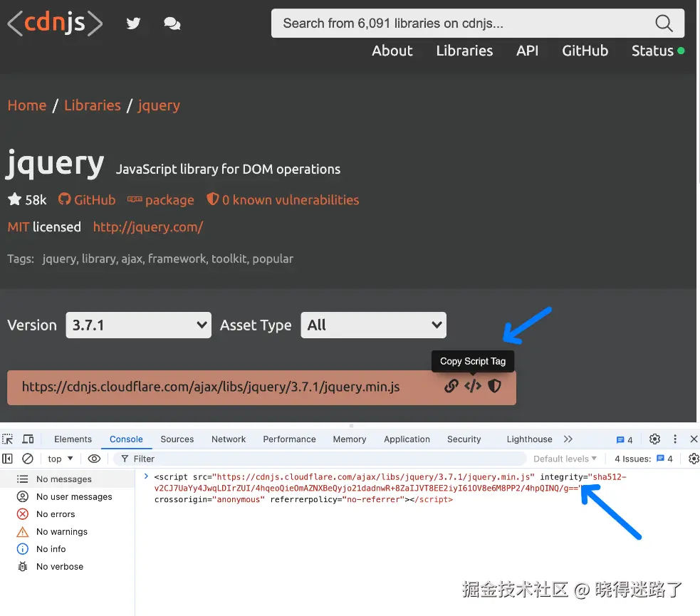Open the npm package link
The height and width of the screenshot is (616, 700).
(x=161, y=200)
